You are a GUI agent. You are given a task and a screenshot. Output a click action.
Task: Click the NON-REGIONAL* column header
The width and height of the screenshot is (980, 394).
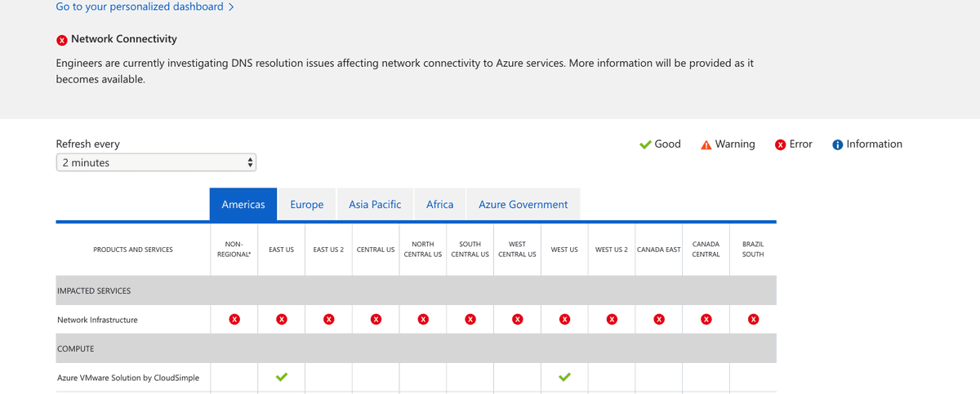[234, 249]
